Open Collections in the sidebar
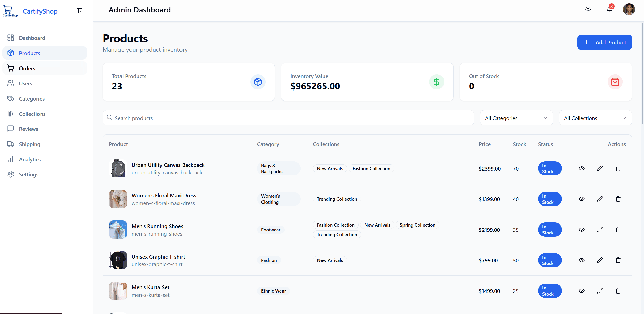This screenshot has width=644, height=314. (45, 114)
